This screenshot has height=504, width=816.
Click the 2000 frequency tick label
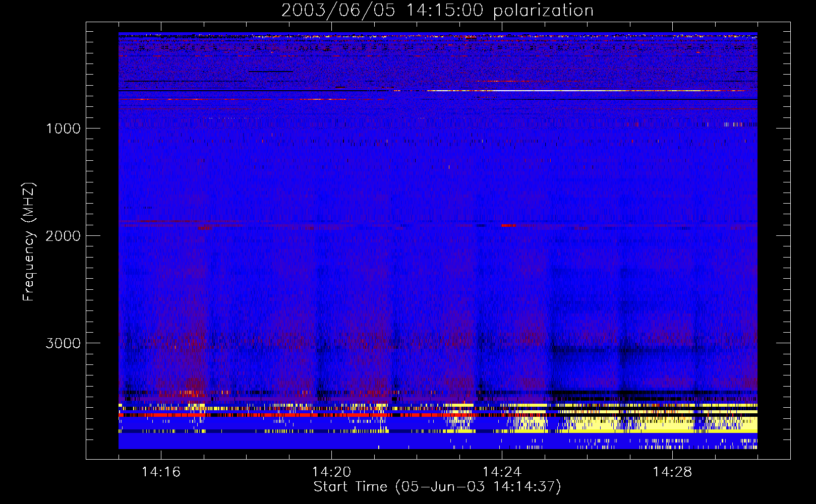click(63, 236)
